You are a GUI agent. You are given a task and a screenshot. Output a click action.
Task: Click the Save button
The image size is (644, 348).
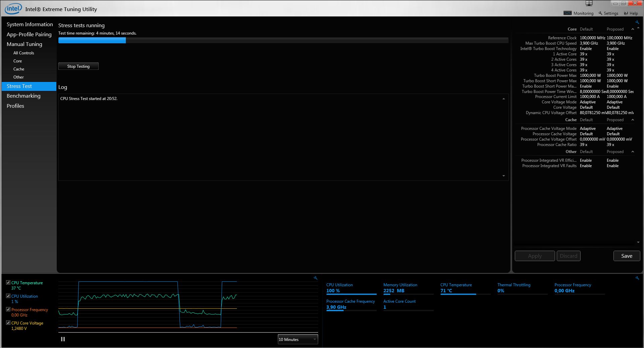627,256
